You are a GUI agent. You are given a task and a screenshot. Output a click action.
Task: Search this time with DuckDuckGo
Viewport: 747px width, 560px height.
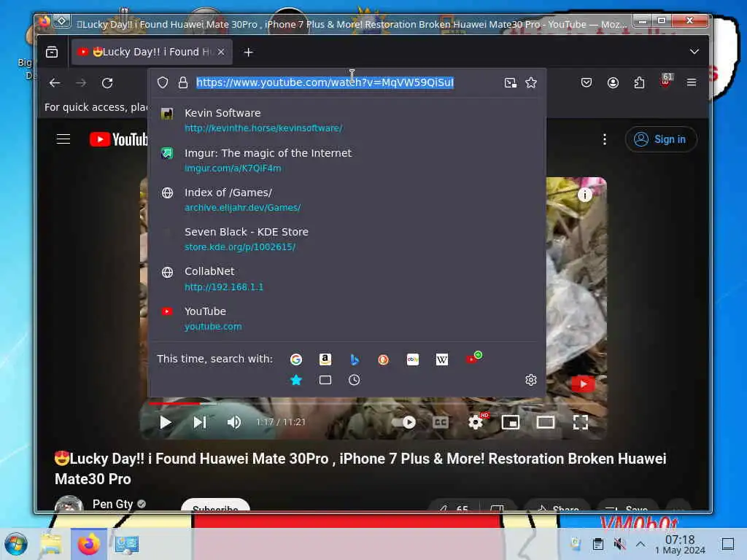[x=383, y=359]
